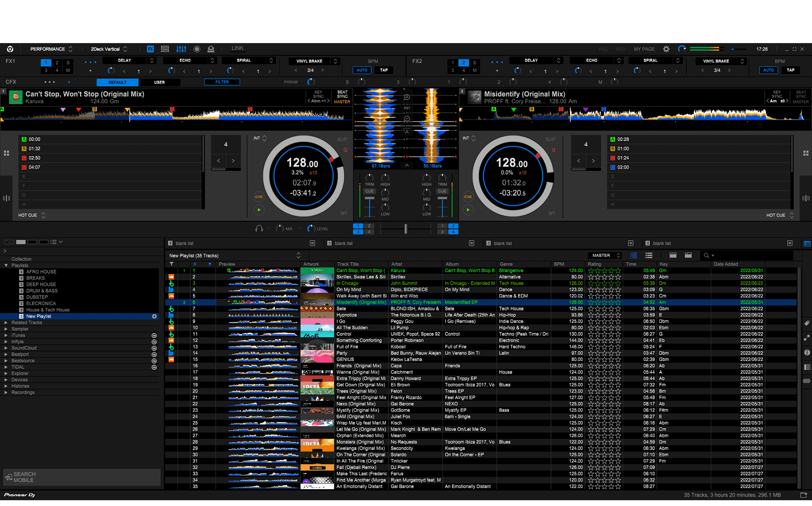Click the rekordbox logo icon
Viewport: 812px width, 506px height.
[x=10, y=49]
